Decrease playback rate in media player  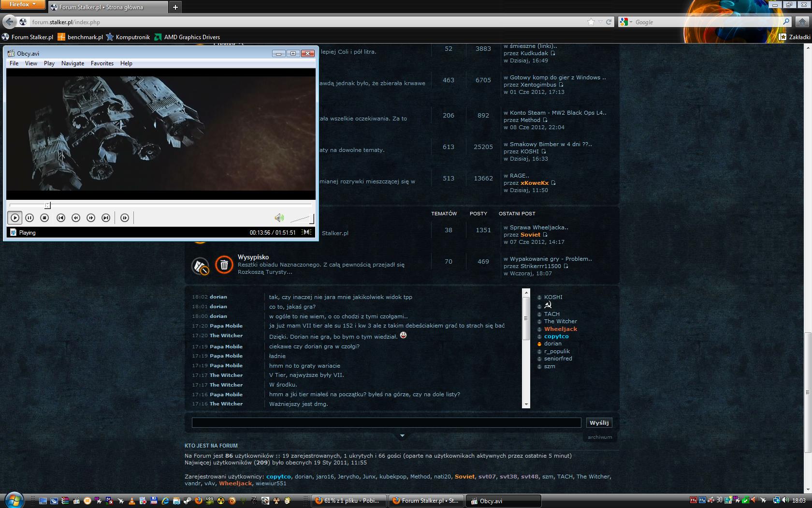(76, 218)
